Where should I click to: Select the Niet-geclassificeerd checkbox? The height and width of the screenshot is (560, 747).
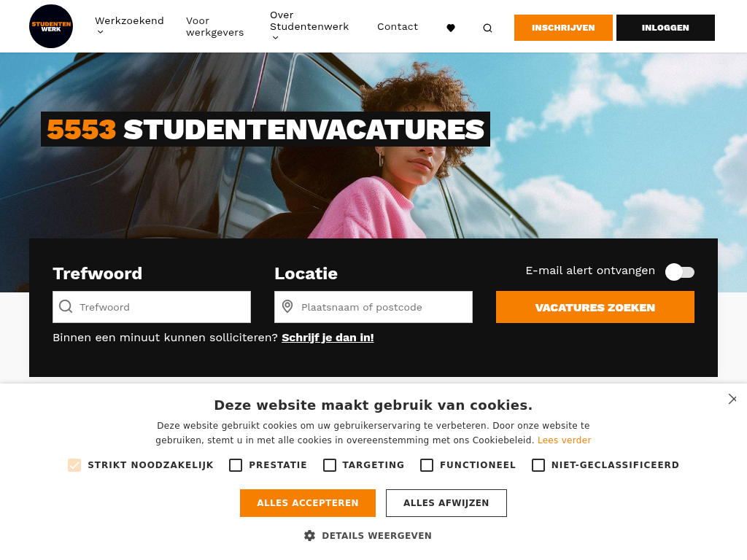538,465
